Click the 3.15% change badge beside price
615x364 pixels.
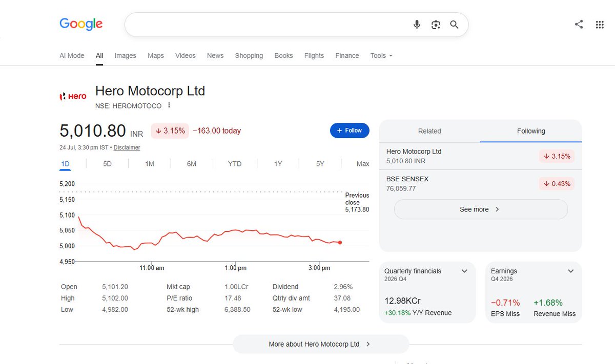pos(170,131)
